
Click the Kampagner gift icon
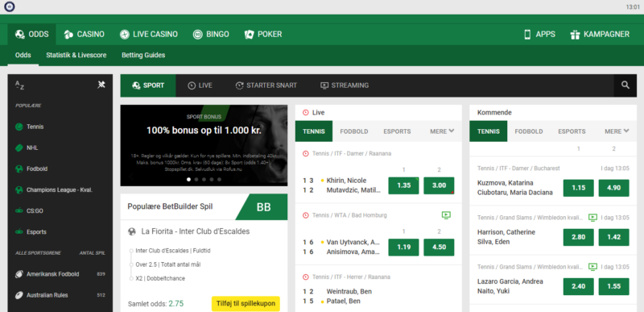coord(575,35)
